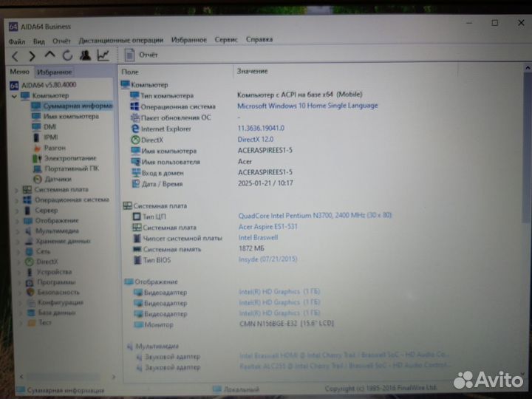This screenshot has width=532, height=399.
Task: Expand the Сеть tree node
Action: point(18,252)
